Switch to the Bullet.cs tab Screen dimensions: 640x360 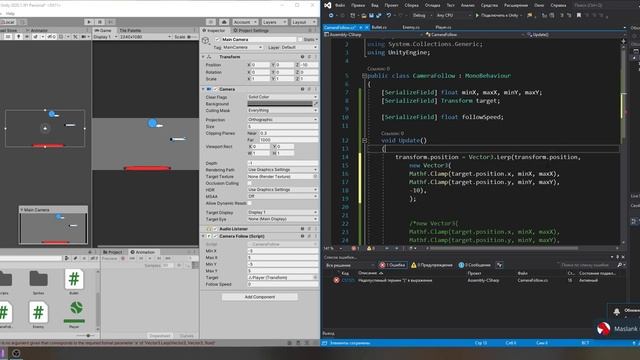pyautogui.click(x=379, y=27)
